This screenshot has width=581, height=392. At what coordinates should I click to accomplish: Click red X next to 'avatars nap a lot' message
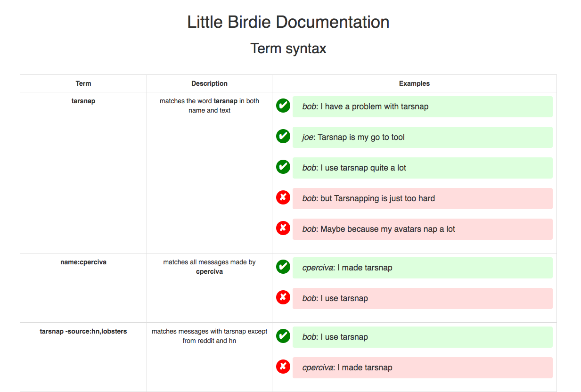coord(283,228)
